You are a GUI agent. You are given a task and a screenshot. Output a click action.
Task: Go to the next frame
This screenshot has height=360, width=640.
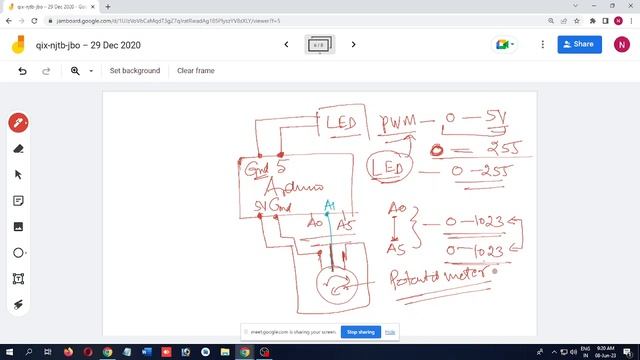(353, 44)
